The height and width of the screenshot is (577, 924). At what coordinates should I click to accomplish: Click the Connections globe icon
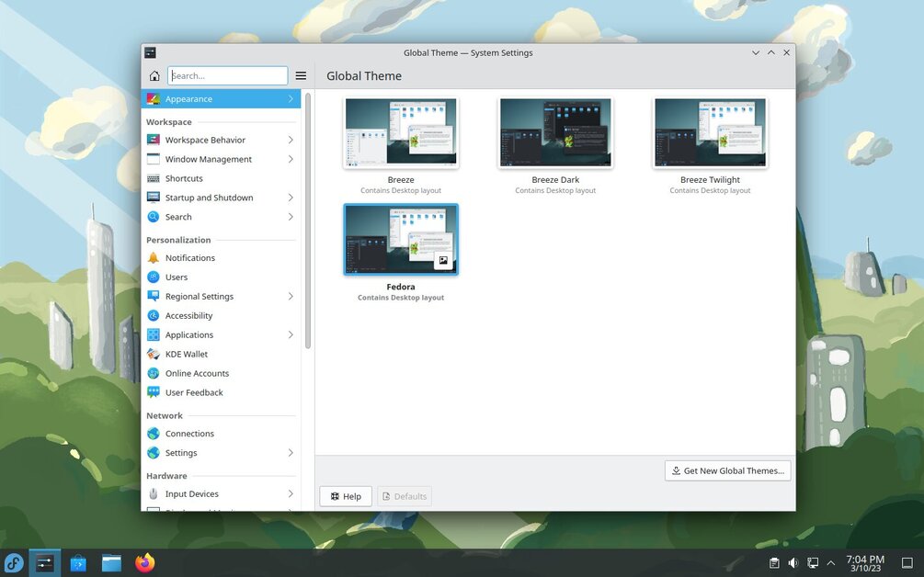(x=154, y=434)
